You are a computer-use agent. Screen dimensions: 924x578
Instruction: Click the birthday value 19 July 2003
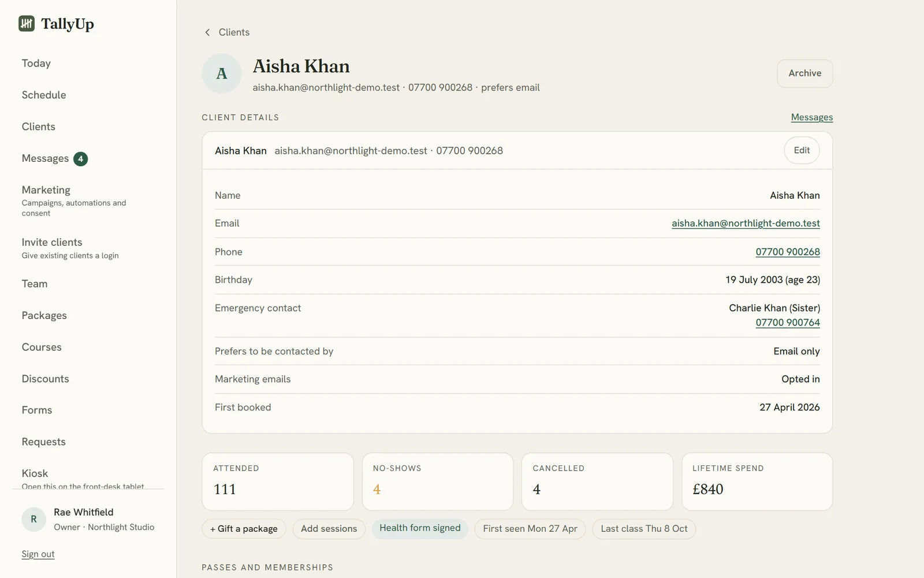773,280
